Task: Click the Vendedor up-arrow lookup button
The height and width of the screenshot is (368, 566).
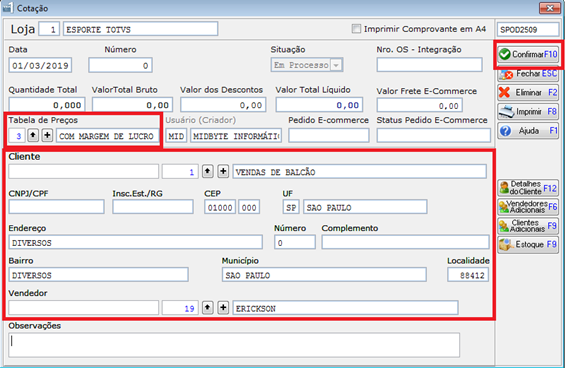Action: 207,308
